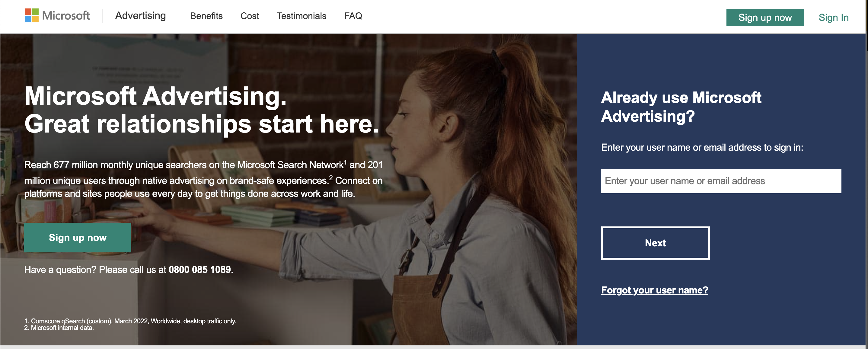
Task: Click the header Sign up now button
Action: [765, 18]
